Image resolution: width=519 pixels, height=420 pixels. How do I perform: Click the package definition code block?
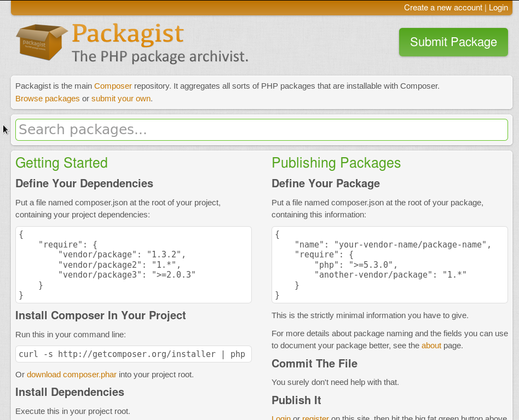coord(390,265)
